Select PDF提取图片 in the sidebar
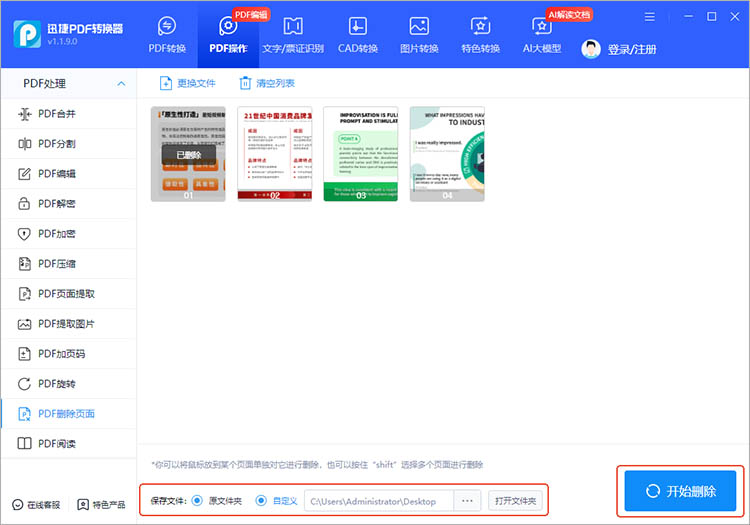The image size is (750, 525). coord(68,324)
